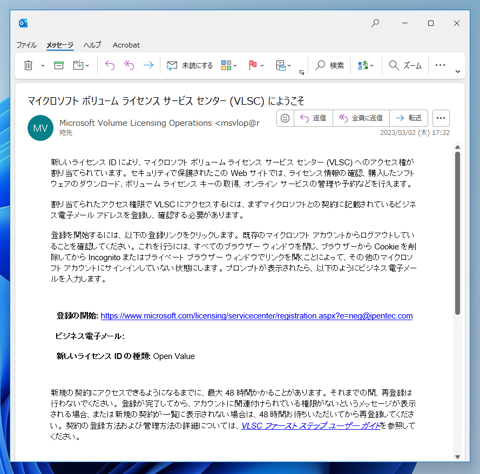
Task: Open the message header more actions ellipsis
Action: [x=441, y=118]
